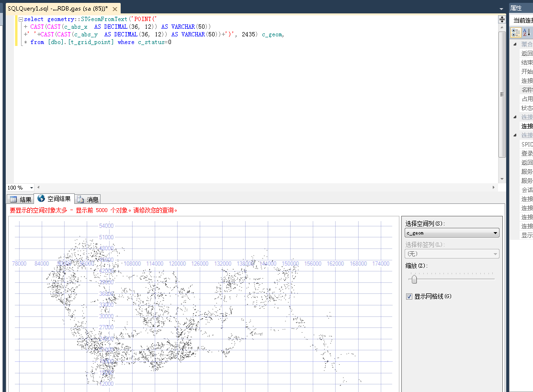The width and height of the screenshot is (533, 392).
Task: Collapse the 聚合 property category
Action: pyautogui.click(x=515, y=44)
